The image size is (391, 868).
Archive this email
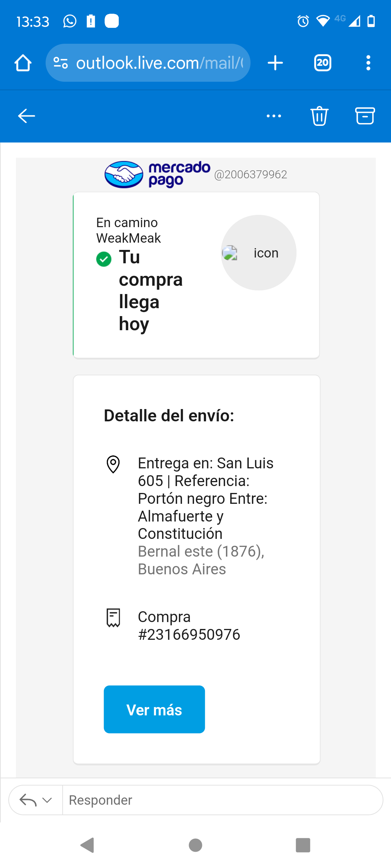[x=365, y=116]
